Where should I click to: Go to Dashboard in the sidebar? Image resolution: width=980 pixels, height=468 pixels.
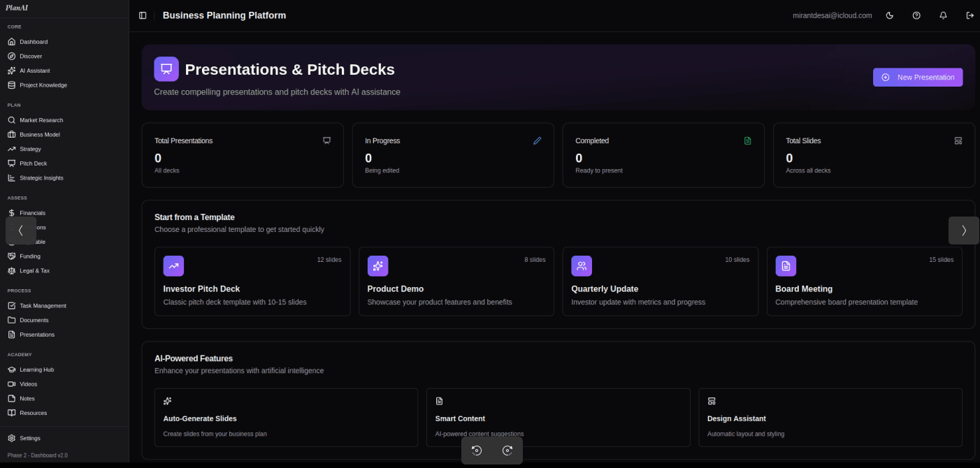click(x=34, y=42)
